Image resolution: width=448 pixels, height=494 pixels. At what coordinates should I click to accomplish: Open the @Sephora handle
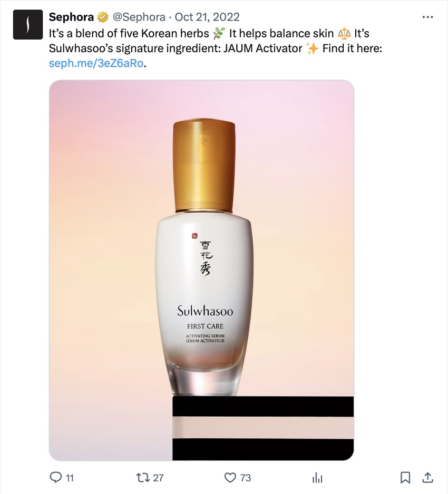[x=139, y=17]
